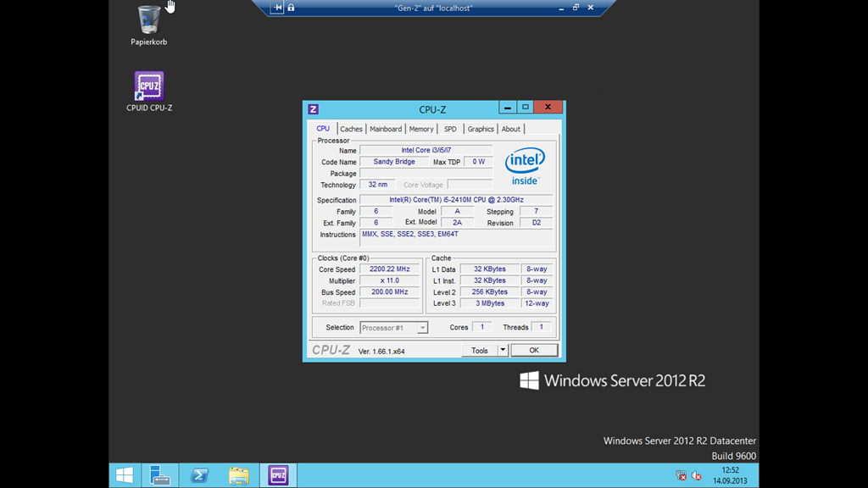Click the lock icon on connection bar
Screen dimensions: 868x488
[292, 8]
